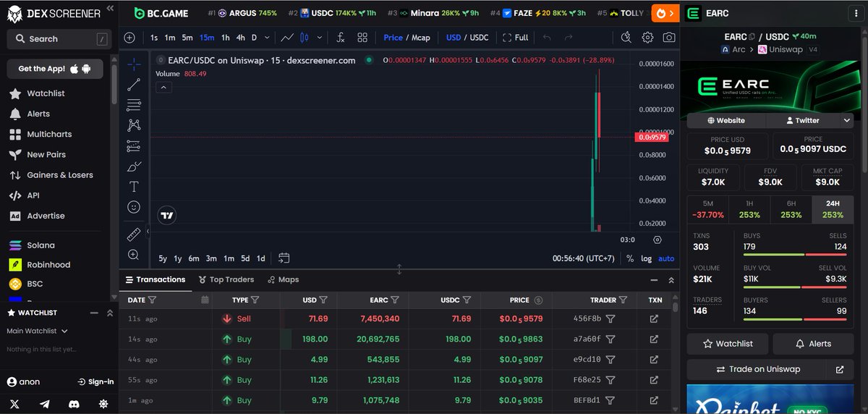Open the forecasting and measurement tools
Viewport: 868px width, 414px height.
(x=134, y=146)
